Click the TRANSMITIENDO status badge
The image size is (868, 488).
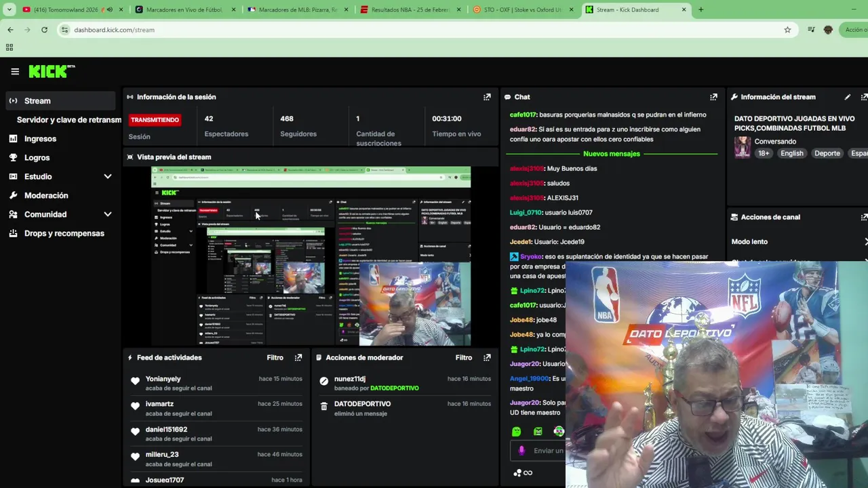point(155,120)
